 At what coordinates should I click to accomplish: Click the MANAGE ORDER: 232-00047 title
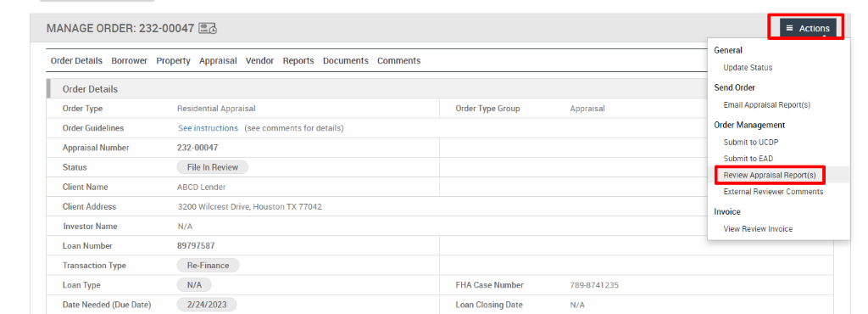point(120,28)
